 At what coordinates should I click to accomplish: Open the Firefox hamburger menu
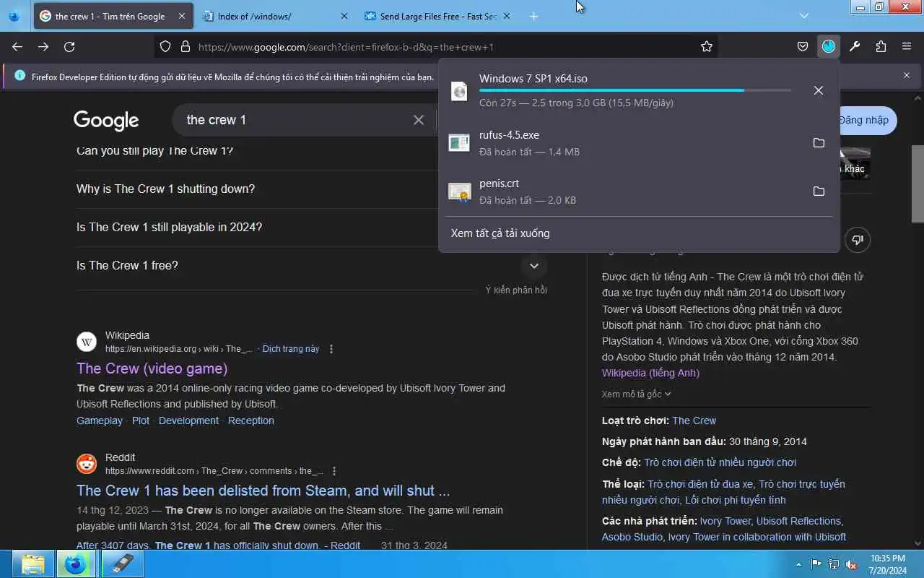[x=907, y=46]
